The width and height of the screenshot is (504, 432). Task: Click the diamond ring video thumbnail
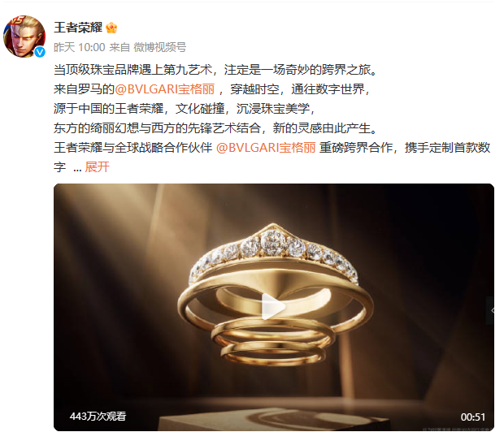pyautogui.click(x=274, y=307)
